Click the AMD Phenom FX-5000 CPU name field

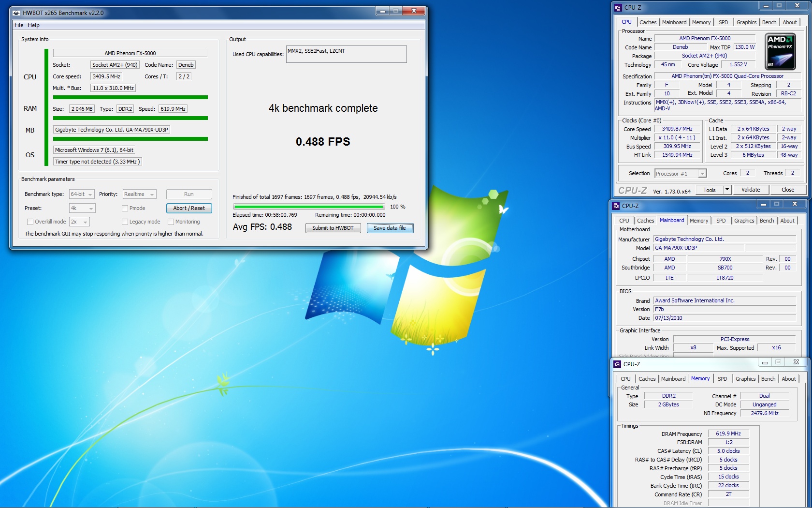pyautogui.click(x=130, y=53)
